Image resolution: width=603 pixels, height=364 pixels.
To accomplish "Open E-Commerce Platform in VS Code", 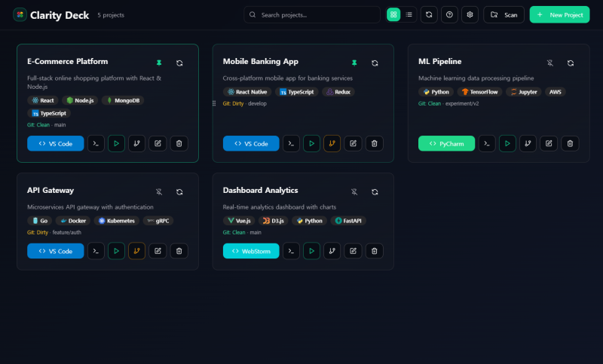I will point(55,143).
